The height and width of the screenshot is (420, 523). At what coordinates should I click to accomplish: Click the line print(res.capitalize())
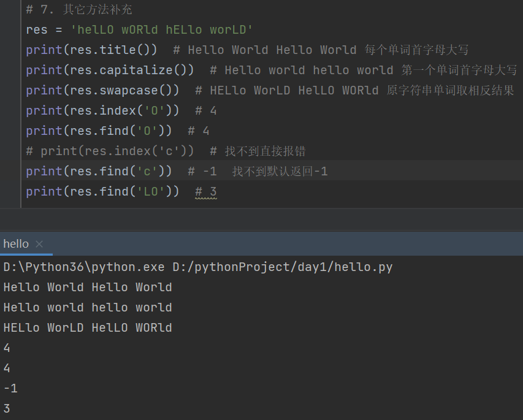tap(110, 71)
